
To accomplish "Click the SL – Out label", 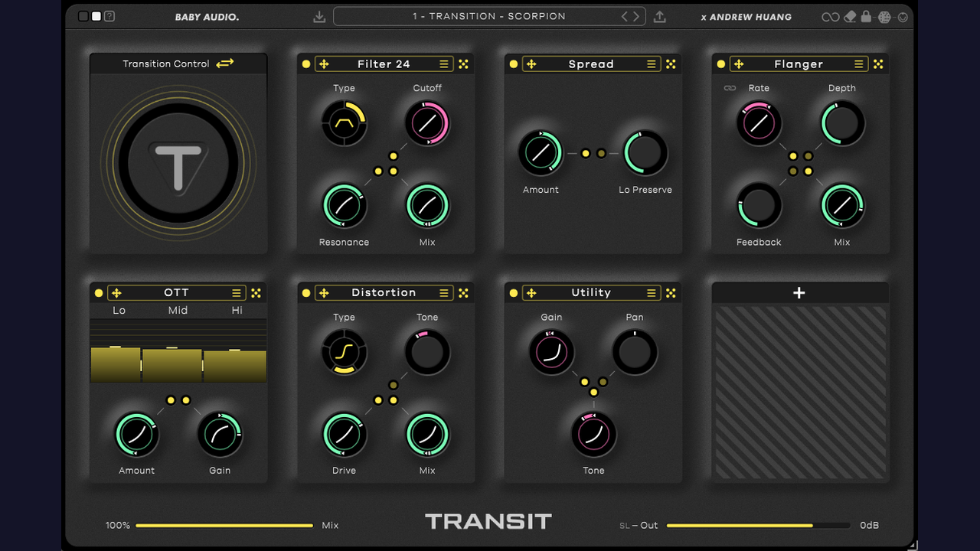I will pyautogui.click(x=639, y=526).
